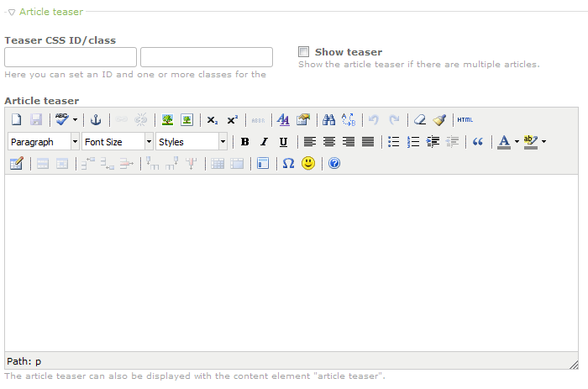Toggle underline formatting

(x=283, y=142)
